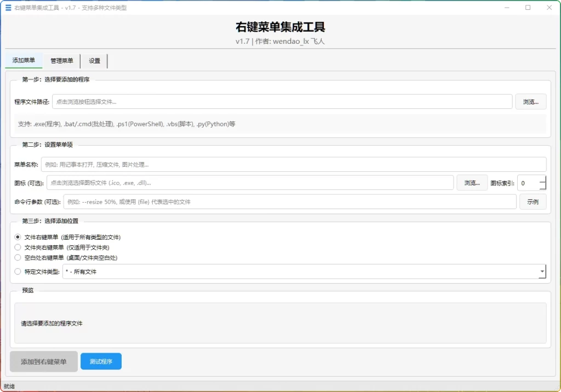561x392 pixels.
Task: Select the 文件右键菜单 option
Action: [16, 237]
